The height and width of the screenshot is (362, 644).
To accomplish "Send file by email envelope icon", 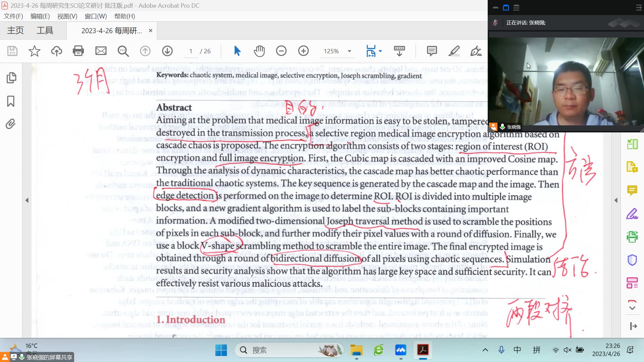I will pos(101,51).
